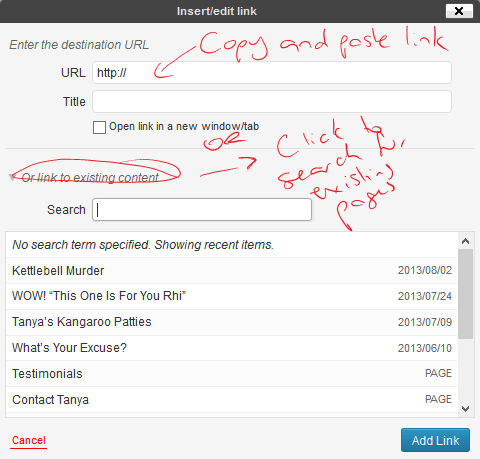The image size is (480, 459).
Task: Click the 2013/08/02 date of Kettlebell Murder
Action: [x=425, y=270]
